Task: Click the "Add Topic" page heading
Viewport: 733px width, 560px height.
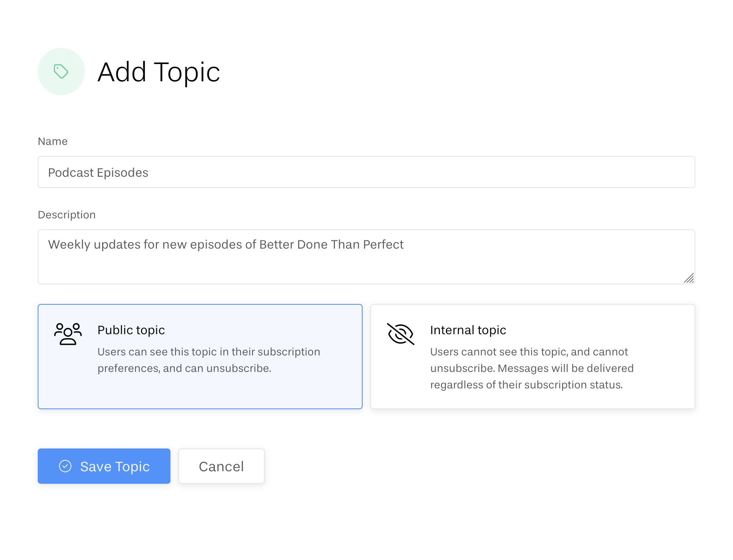Action: 159,72
